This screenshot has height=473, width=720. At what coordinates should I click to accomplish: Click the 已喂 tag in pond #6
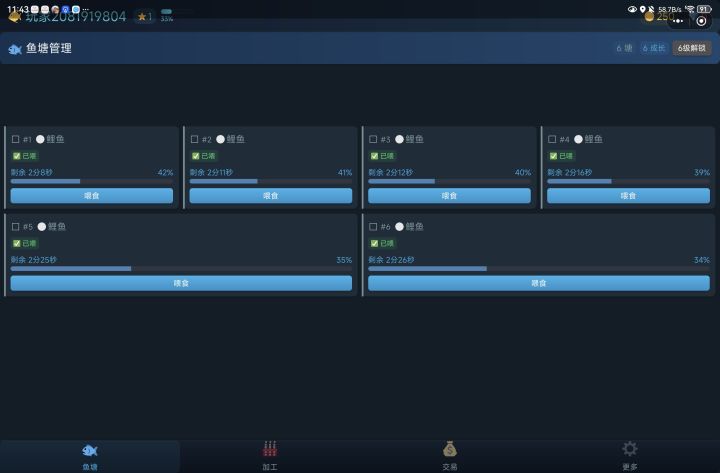(x=382, y=243)
